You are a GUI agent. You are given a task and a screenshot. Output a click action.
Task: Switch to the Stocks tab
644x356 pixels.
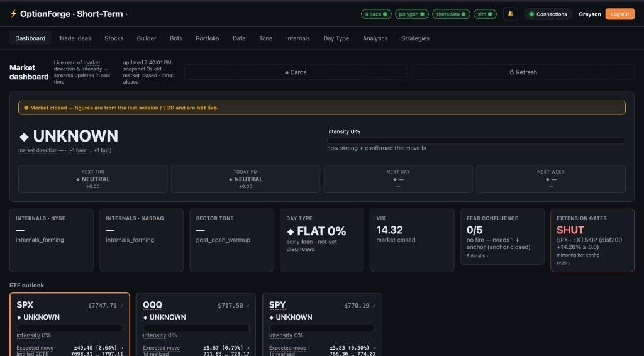coord(114,38)
